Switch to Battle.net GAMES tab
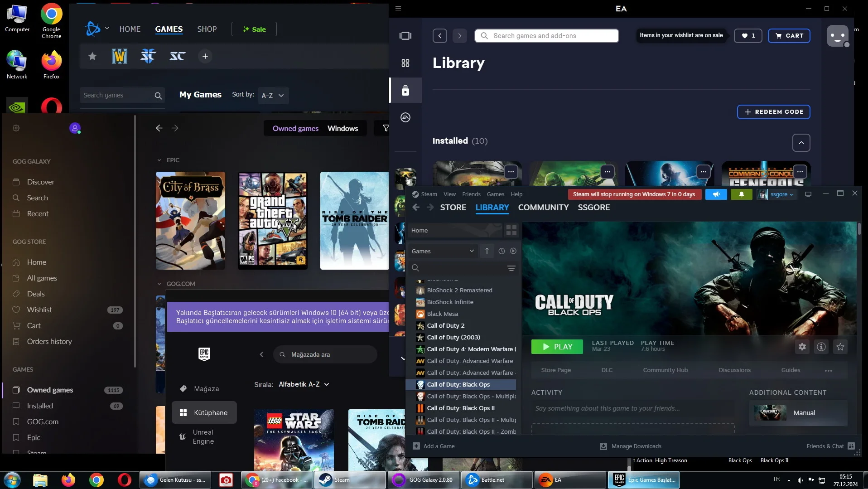The height and width of the screenshot is (489, 868). pos(169,29)
